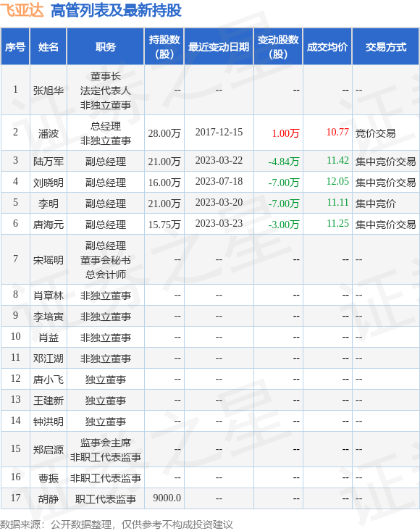This screenshot has width=420, height=531.
Task: Click the 法定代表人 position text
Action: 106,91
